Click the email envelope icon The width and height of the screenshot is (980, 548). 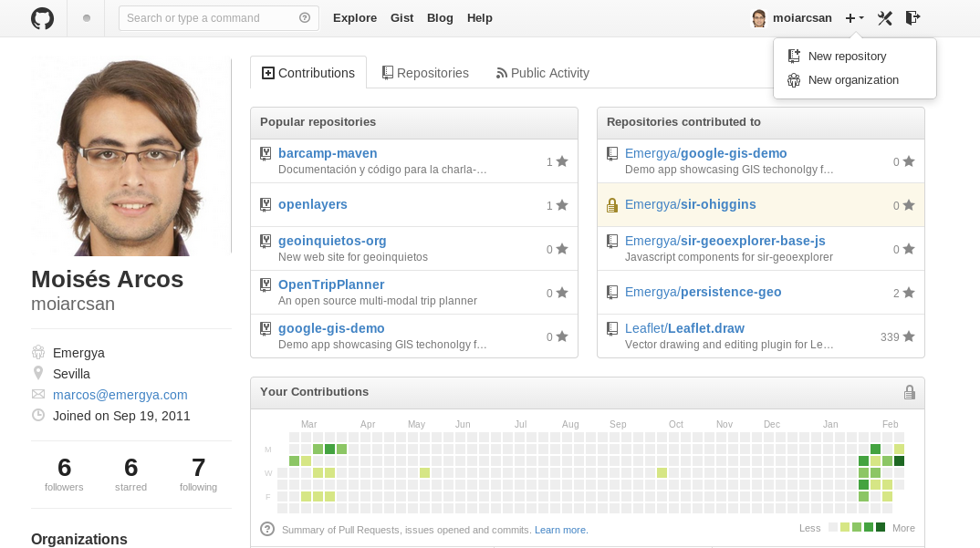[38, 394]
